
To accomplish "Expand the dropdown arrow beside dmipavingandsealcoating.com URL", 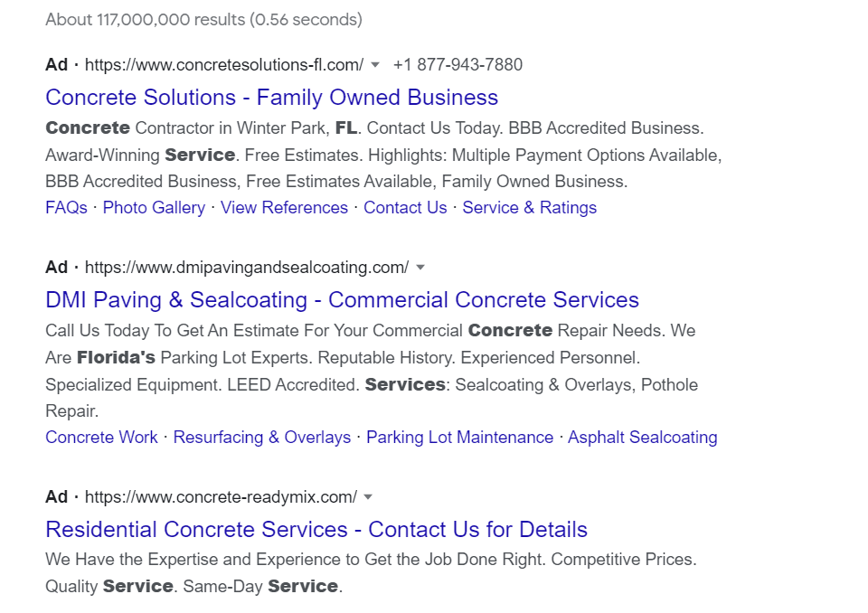I will pyautogui.click(x=420, y=268).
